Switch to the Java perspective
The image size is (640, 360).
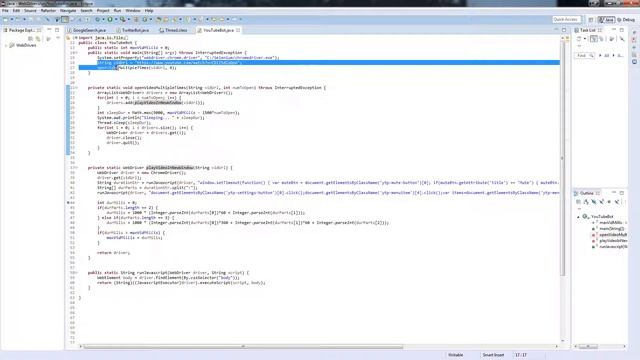pos(607,20)
